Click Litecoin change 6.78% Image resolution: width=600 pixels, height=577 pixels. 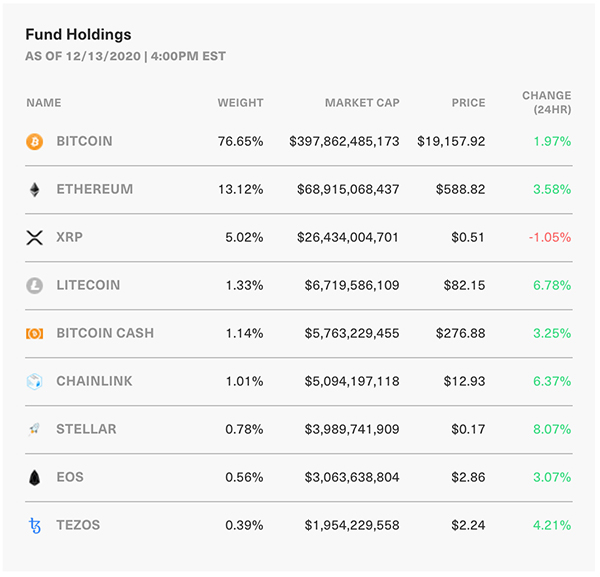pos(552,285)
